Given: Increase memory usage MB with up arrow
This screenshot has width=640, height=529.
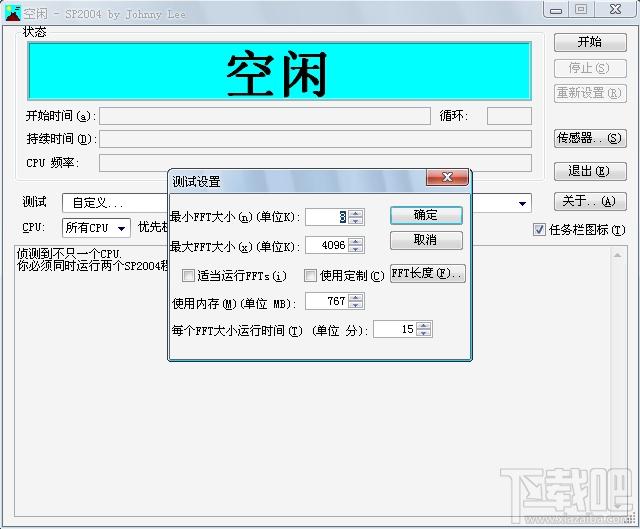Looking at the screenshot, I should (x=356, y=298).
